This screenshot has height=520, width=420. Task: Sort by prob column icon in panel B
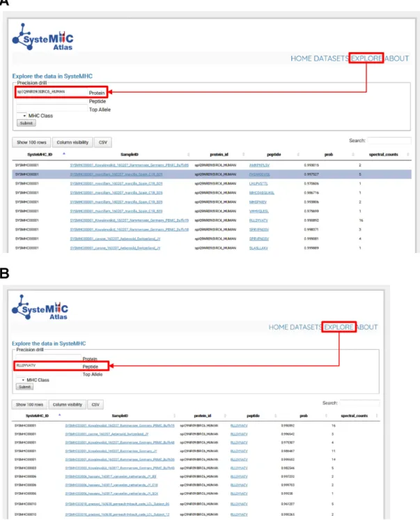326,416
